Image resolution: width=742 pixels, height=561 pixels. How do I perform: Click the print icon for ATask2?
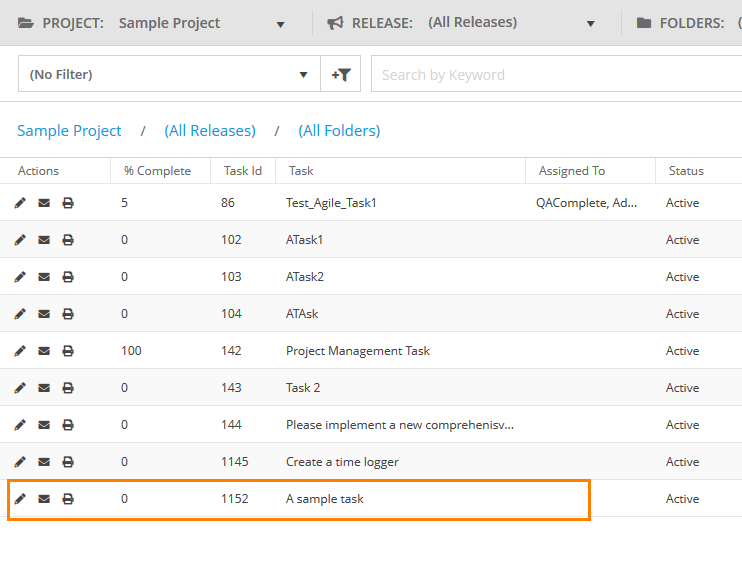[68, 277]
